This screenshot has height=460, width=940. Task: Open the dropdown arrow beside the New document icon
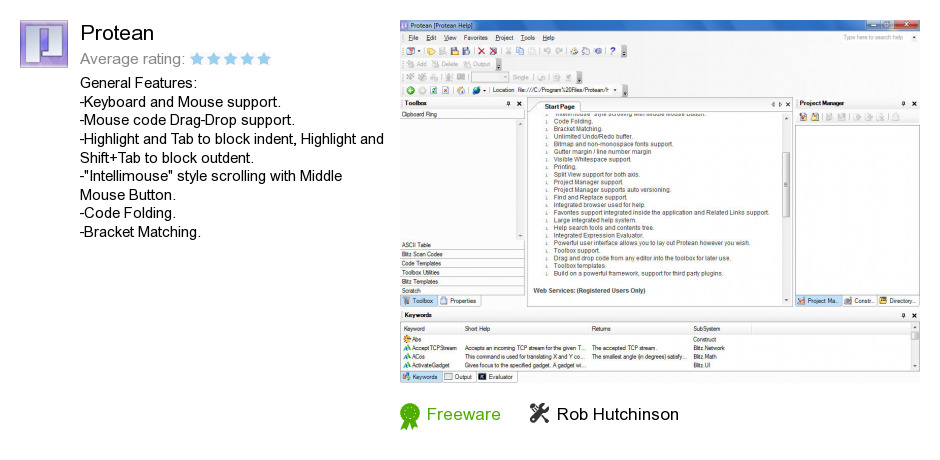click(419, 51)
